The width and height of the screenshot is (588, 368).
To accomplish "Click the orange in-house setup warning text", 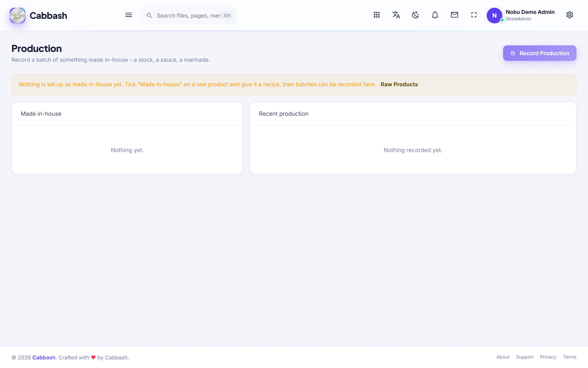I will pos(198,84).
